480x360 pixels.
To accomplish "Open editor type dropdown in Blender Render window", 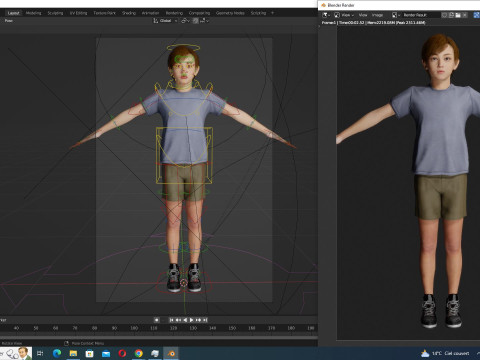I will click(x=326, y=15).
